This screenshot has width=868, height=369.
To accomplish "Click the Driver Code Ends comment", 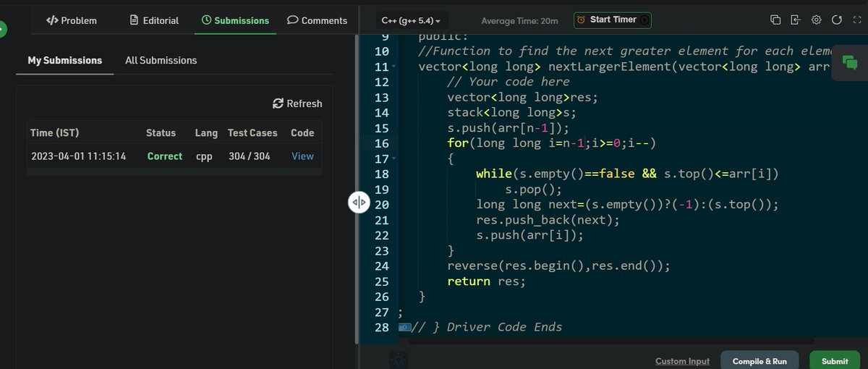I will coord(487,327).
